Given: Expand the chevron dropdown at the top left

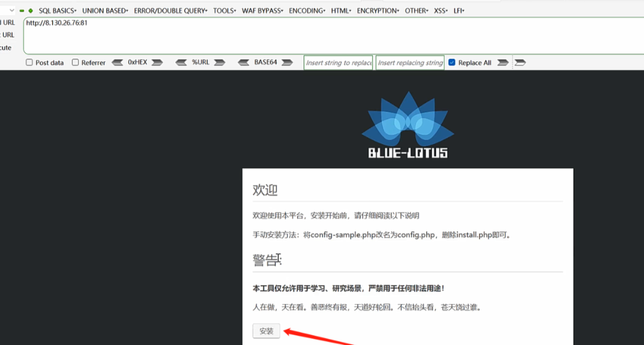Looking at the screenshot, I should tap(12, 10).
